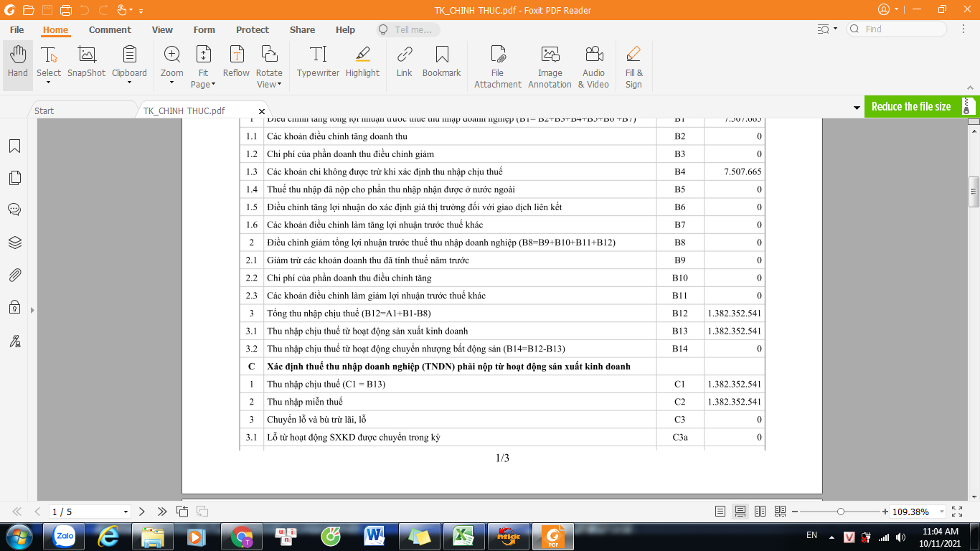Expand the Zoom dropdown in ribbon

click(x=171, y=82)
